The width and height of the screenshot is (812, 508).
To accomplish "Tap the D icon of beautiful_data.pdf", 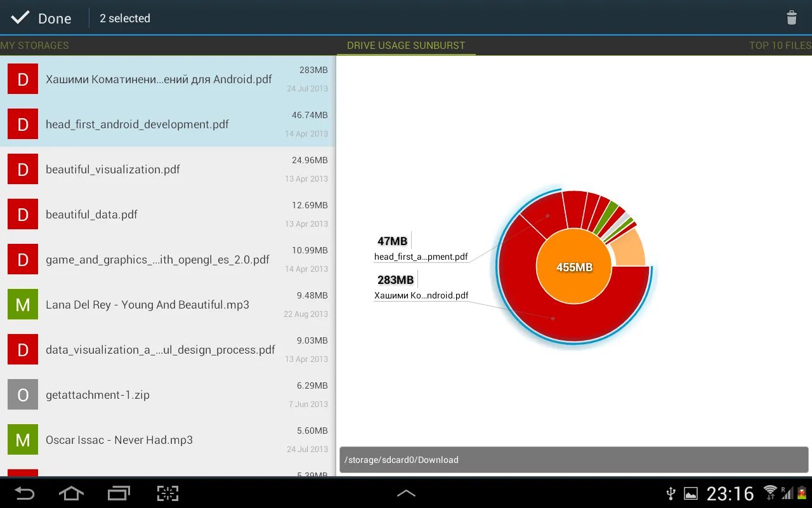I will [x=23, y=214].
